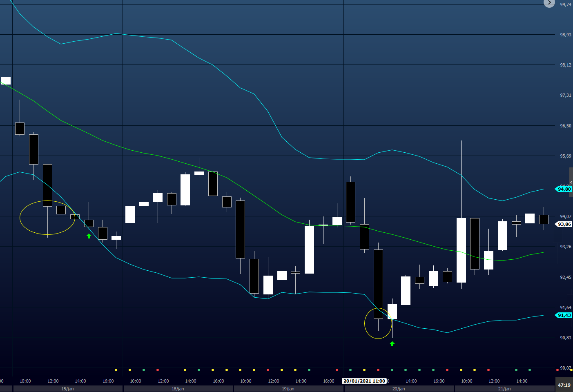The image size is (573, 392).
Task: Click the 20/01/2021 11:00 crosshair date label
Action: click(364, 381)
